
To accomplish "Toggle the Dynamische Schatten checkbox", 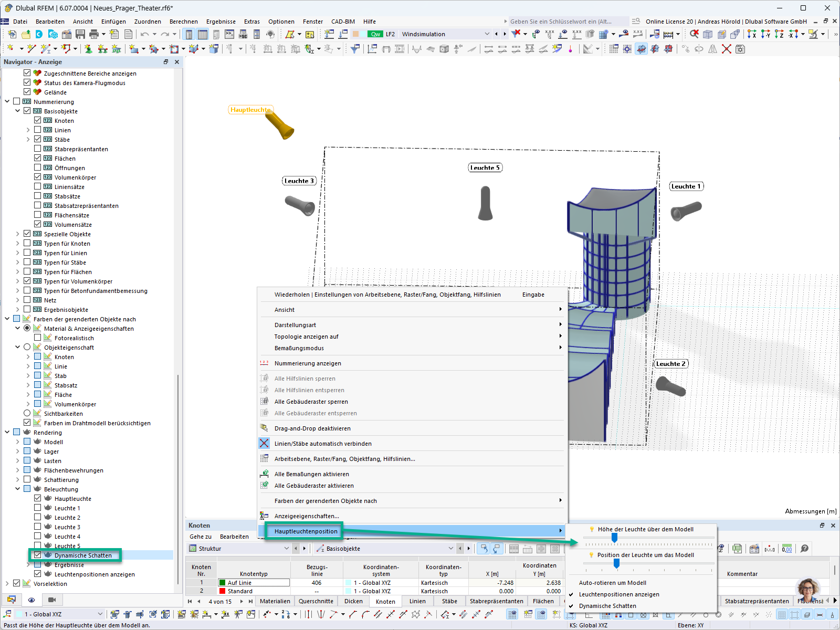I will point(38,555).
